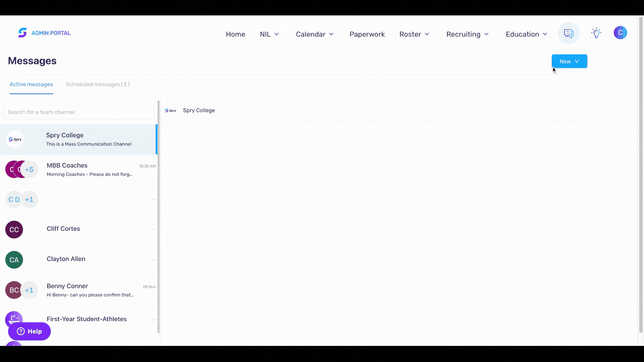Click Spry College title in chat header
Viewport: 644px width, 362px height.
tap(199, 110)
